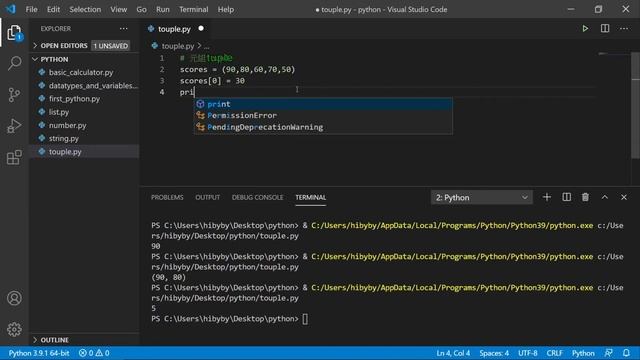This screenshot has width=640, height=360.
Task: Split the editor to the right
Action: tap(605, 29)
